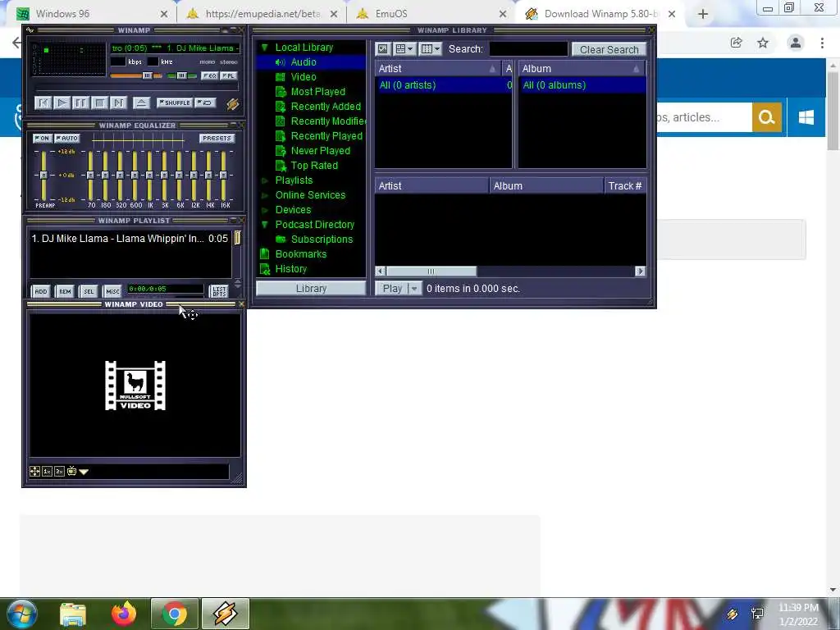840x630 pixels.
Task: Click the Winamp seek bar
Action: coord(137,88)
